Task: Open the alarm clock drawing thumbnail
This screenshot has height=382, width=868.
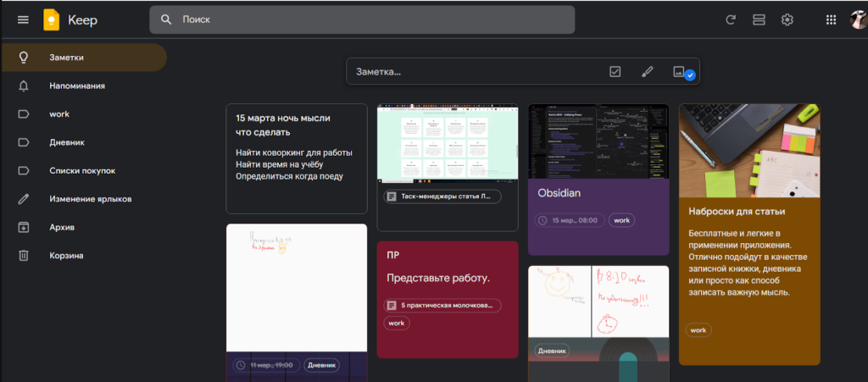Action: [x=631, y=302]
